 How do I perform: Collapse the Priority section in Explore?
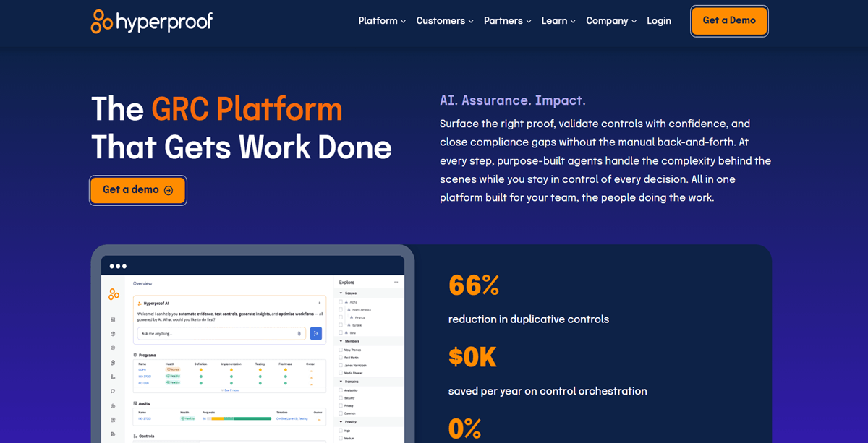tap(341, 422)
